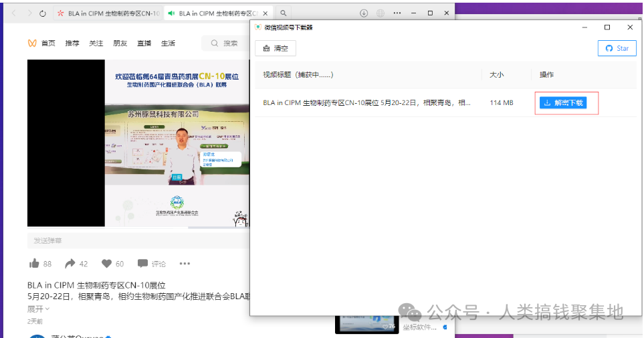Open browser downloads icon

pyautogui.click(x=364, y=13)
